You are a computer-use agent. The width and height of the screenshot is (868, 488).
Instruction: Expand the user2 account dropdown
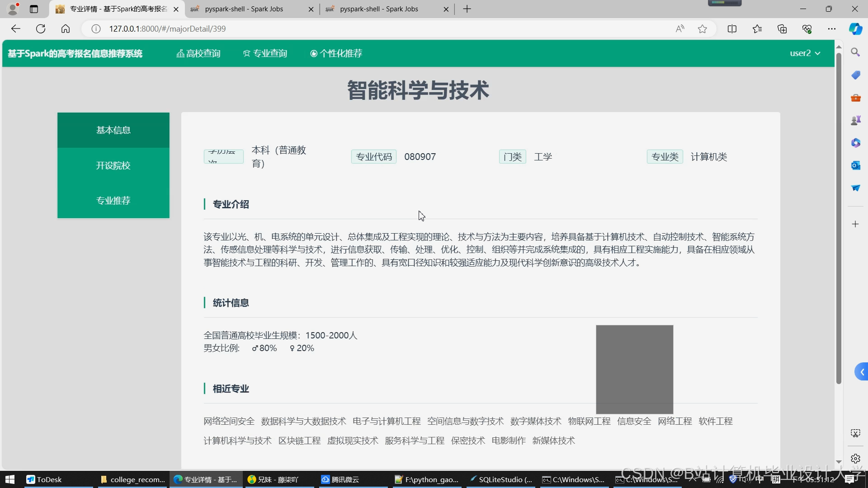click(805, 53)
